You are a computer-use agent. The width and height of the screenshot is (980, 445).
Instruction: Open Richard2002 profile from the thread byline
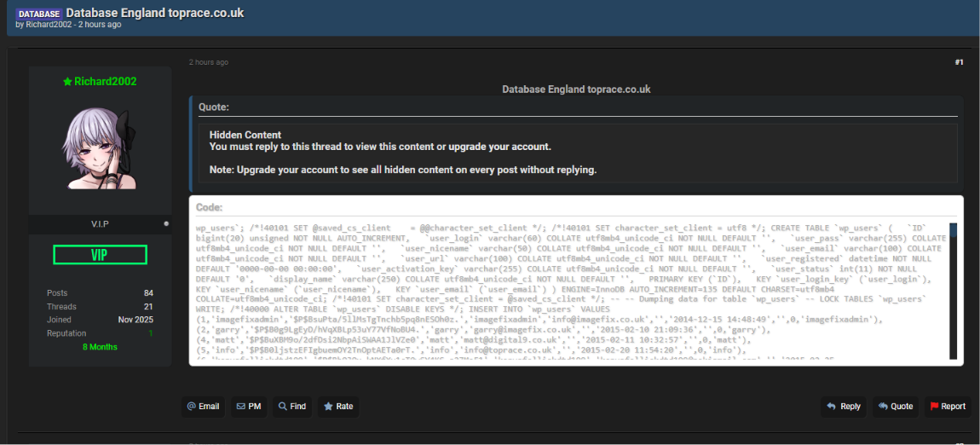49,25
